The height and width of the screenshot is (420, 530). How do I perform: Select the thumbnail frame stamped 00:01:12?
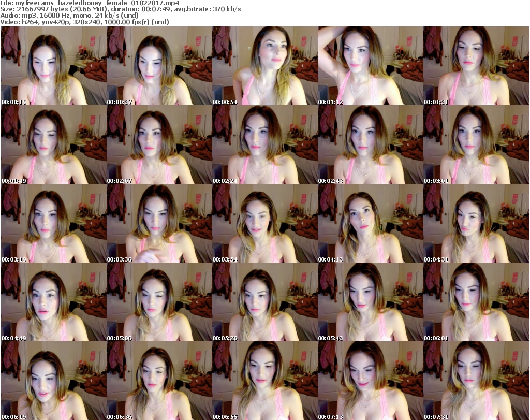pyautogui.click(x=371, y=66)
